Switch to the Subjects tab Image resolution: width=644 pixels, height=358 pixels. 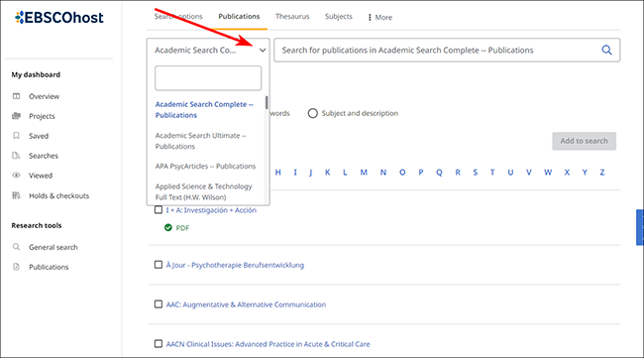pyautogui.click(x=339, y=17)
